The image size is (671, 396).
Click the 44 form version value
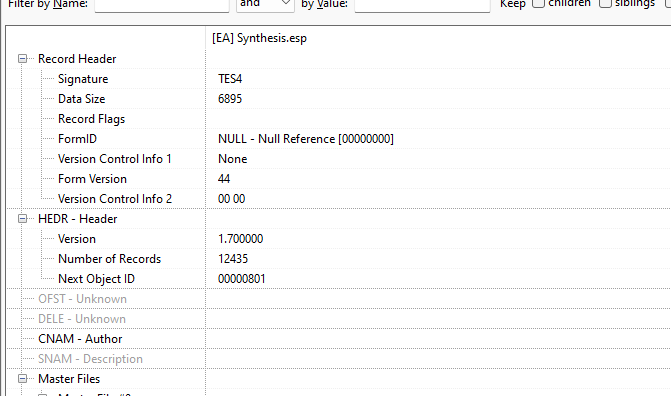point(224,179)
